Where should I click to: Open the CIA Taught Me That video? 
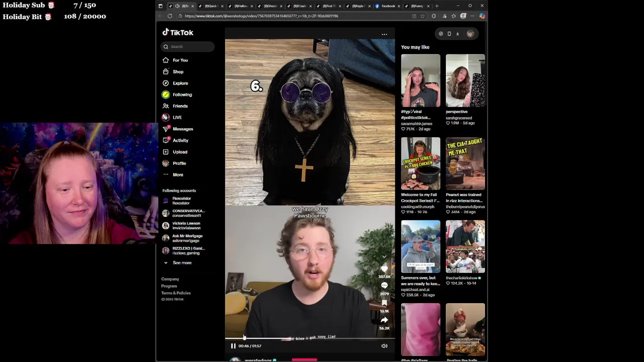click(465, 163)
